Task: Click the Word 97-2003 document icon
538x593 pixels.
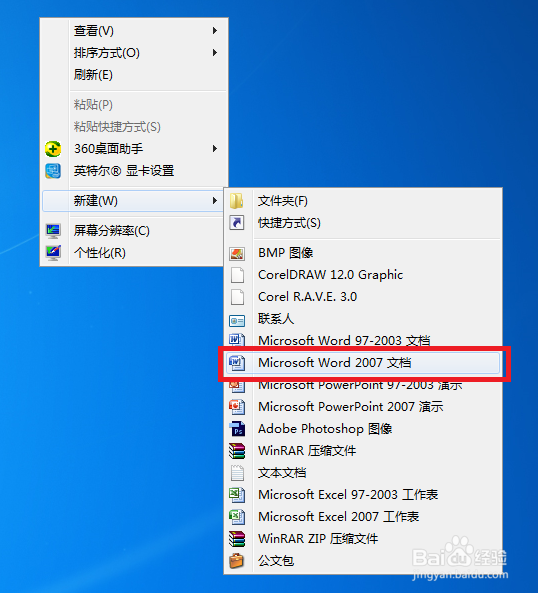Action: point(237,339)
